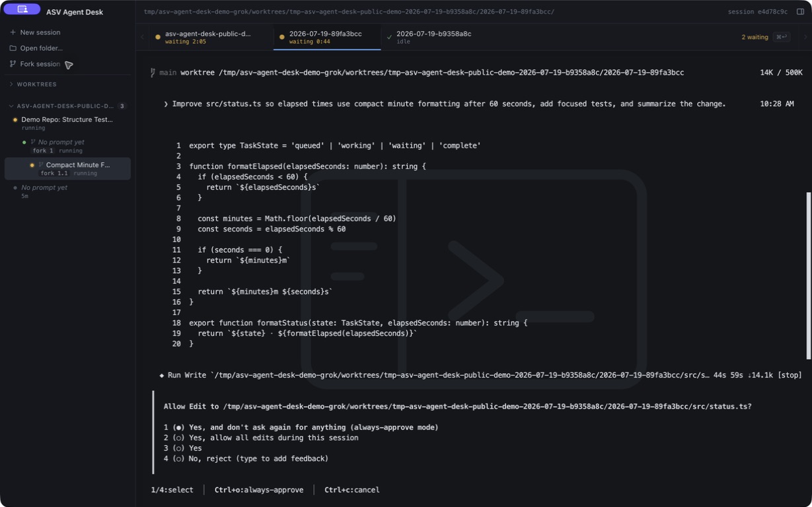Open the Demo Repo: Structure Test session
The height and width of the screenshot is (507, 812).
click(x=67, y=123)
